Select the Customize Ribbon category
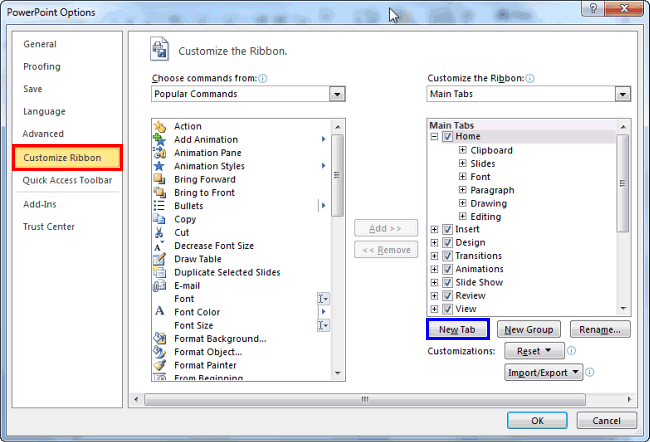 [x=67, y=158]
